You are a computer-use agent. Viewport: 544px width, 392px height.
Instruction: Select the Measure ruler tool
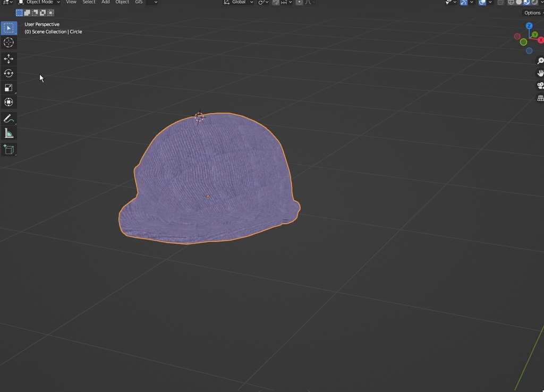[8, 133]
